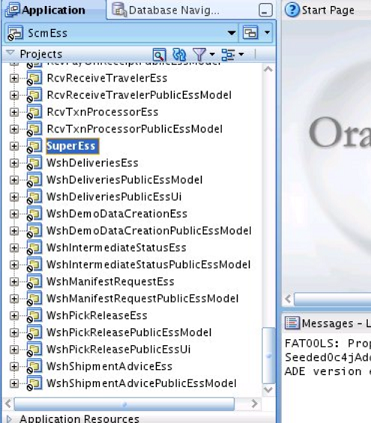
Task: Open the application menu dropdown arrow
Action: (267, 33)
